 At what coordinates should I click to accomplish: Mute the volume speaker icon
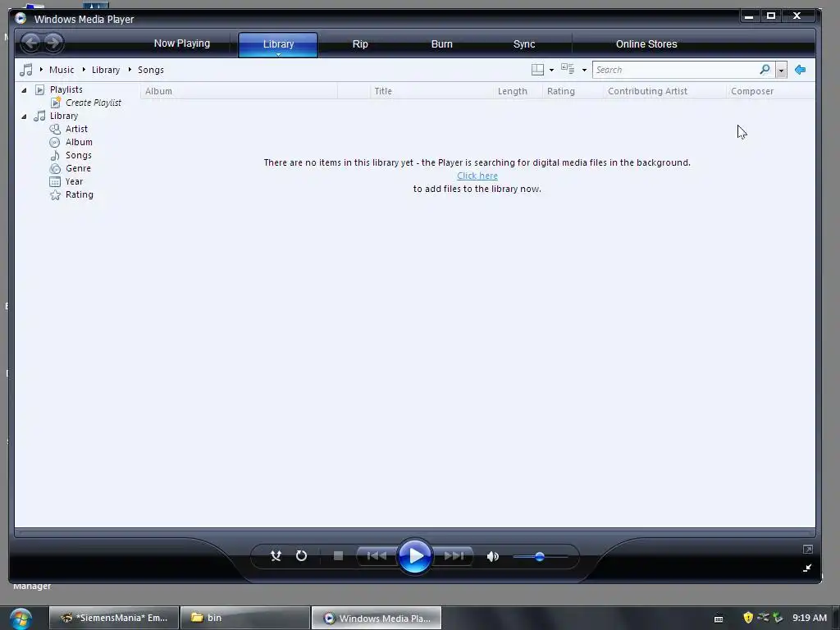(x=493, y=557)
